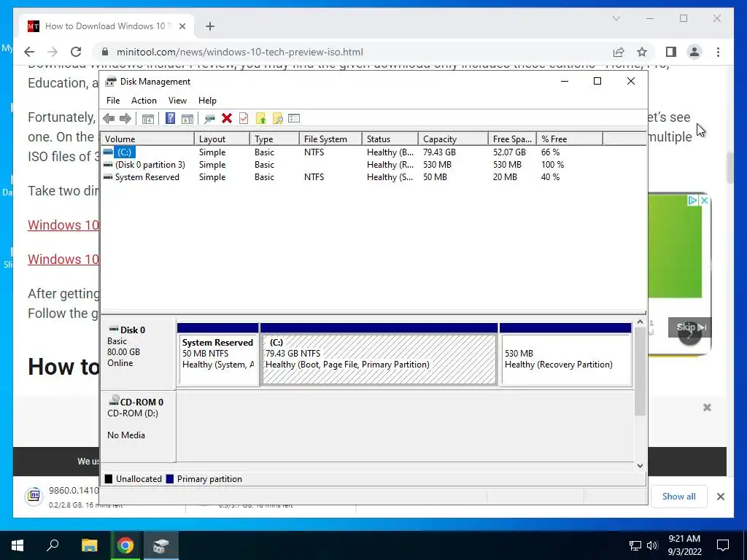Click the Forward arrow in Disk Management toolbar
Viewport: 747px width, 560px height.
point(125,119)
